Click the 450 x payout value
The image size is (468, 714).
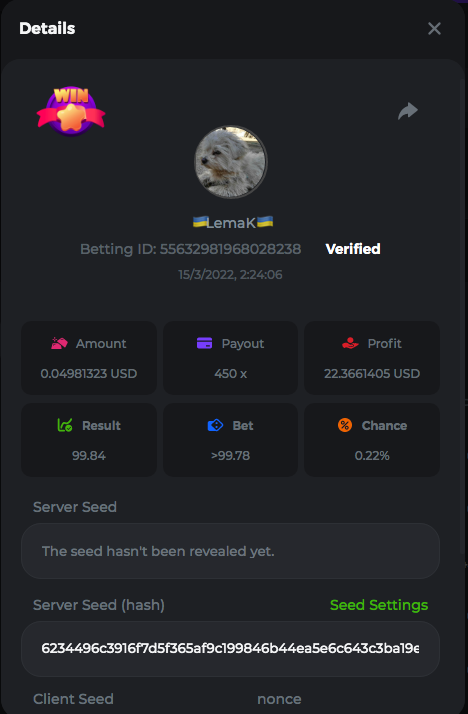(230, 374)
